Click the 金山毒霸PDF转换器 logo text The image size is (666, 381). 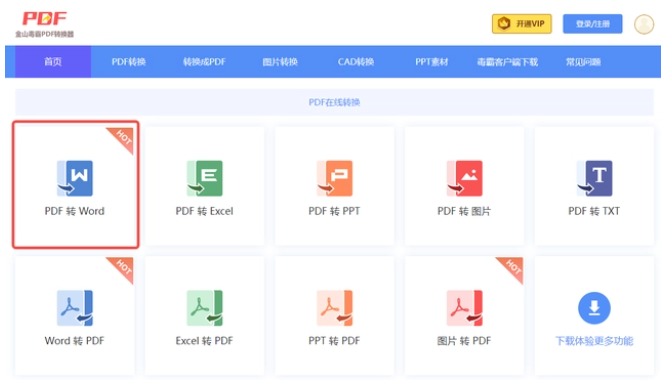tap(45, 34)
